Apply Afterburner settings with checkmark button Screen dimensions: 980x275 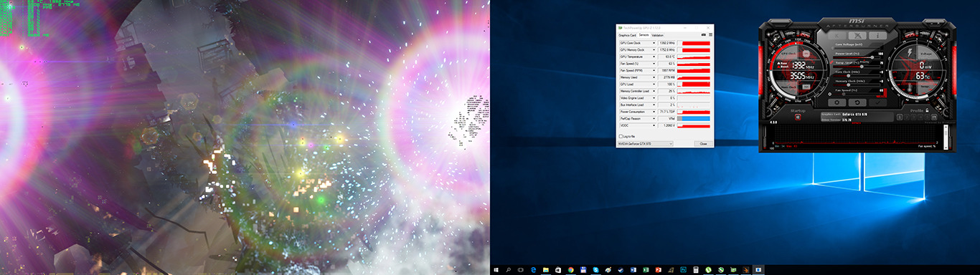click(x=878, y=102)
